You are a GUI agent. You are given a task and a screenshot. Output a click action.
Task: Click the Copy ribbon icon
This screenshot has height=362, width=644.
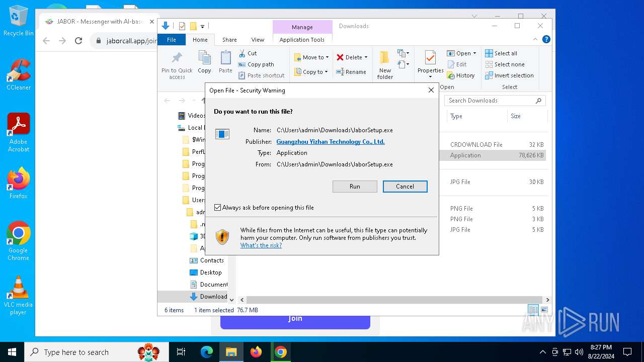(x=204, y=58)
